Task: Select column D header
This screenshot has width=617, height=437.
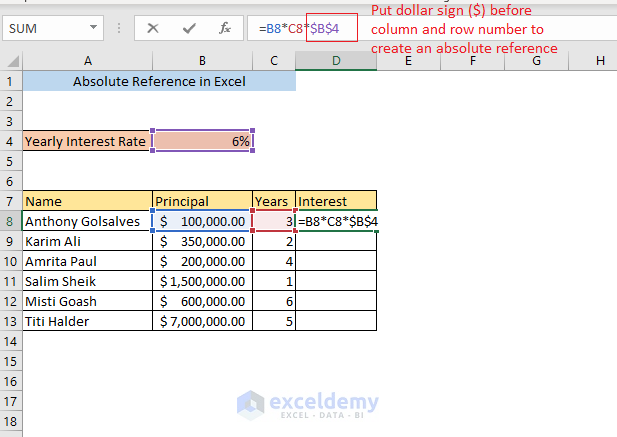Action: click(336, 61)
